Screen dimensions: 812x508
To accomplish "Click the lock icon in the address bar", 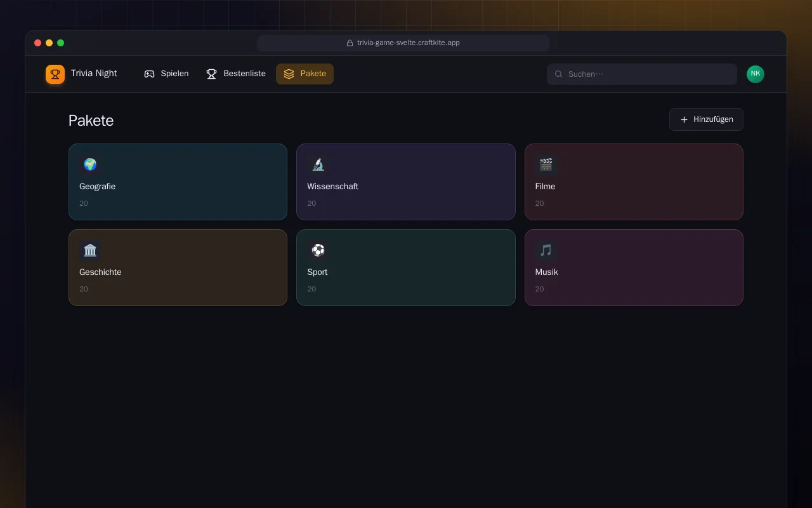I will pos(350,43).
